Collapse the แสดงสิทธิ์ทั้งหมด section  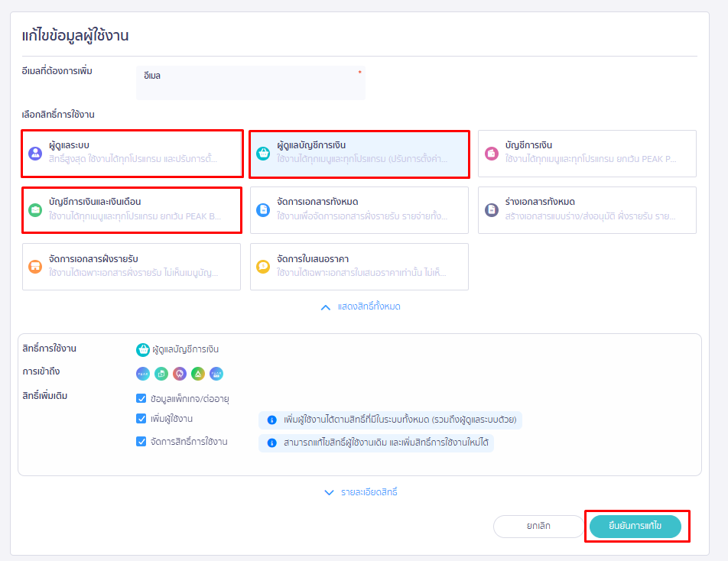pyautogui.click(x=360, y=306)
